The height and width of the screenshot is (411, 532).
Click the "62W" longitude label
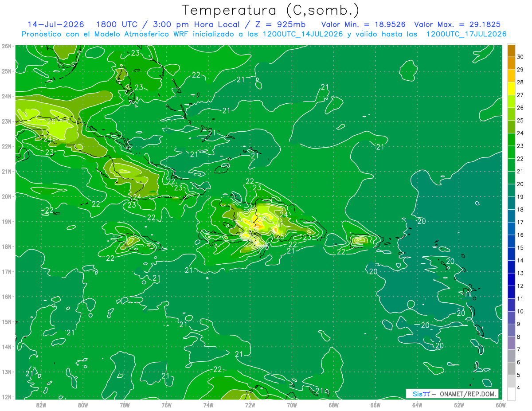pyautogui.click(x=459, y=405)
